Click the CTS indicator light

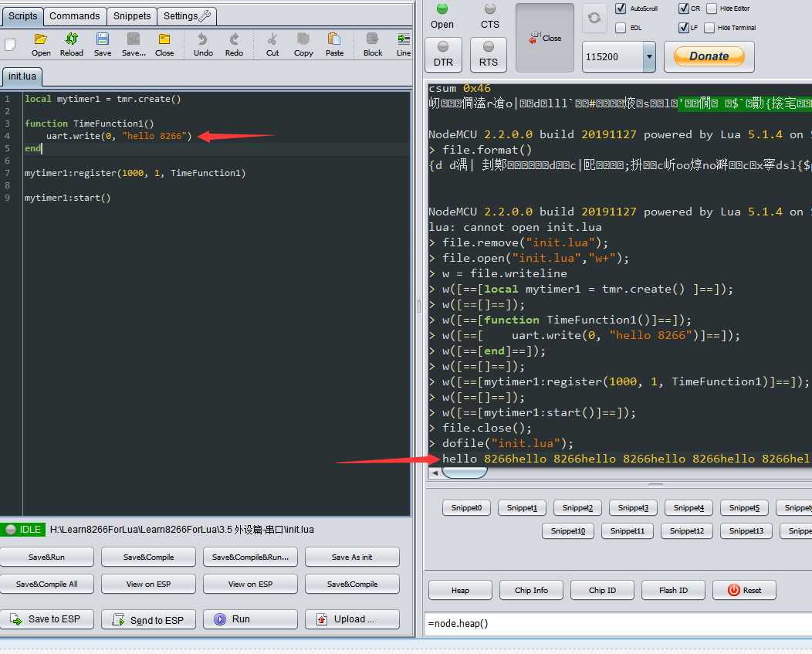[490, 8]
